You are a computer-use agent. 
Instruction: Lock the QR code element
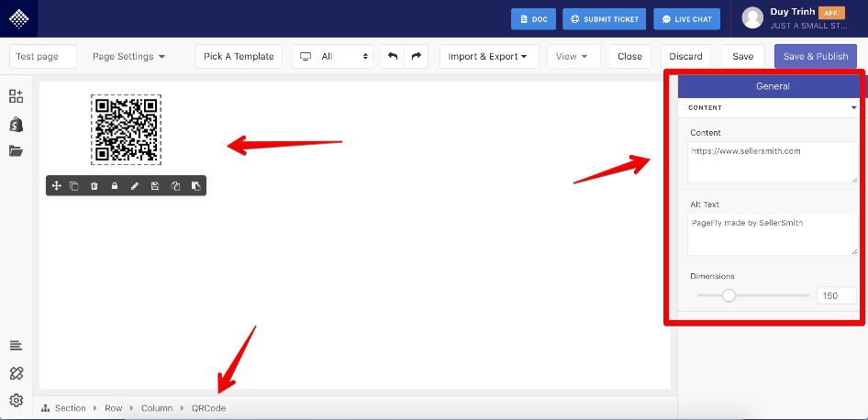115,186
